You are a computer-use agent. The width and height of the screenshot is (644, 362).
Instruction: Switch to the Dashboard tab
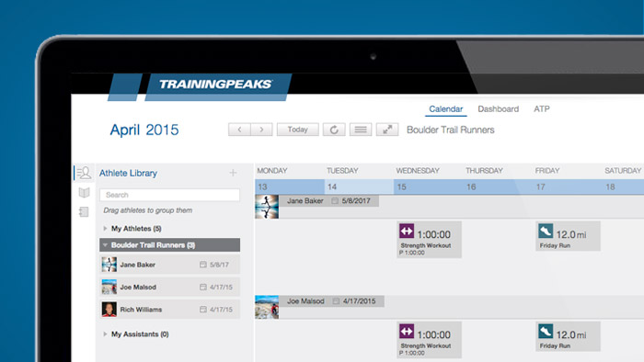pyautogui.click(x=499, y=109)
